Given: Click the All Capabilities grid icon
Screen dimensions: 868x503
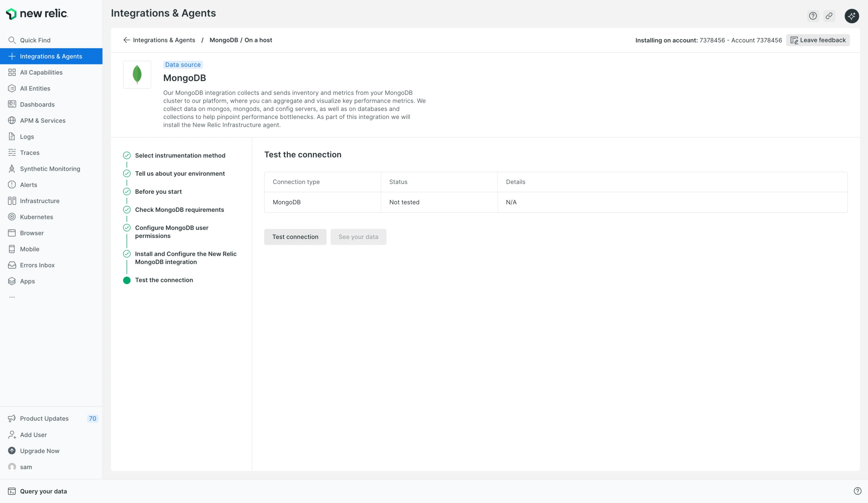Looking at the screenshot, I should pyautogui.click(x=12, y=72).
